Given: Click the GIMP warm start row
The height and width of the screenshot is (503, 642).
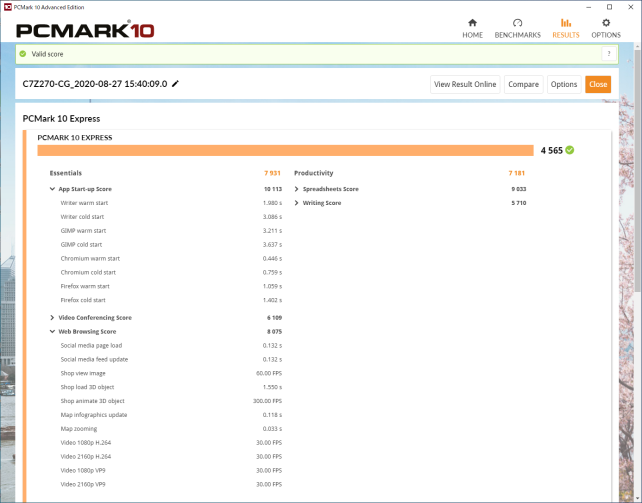Looking at the screenshot, I should coord(171,230).
